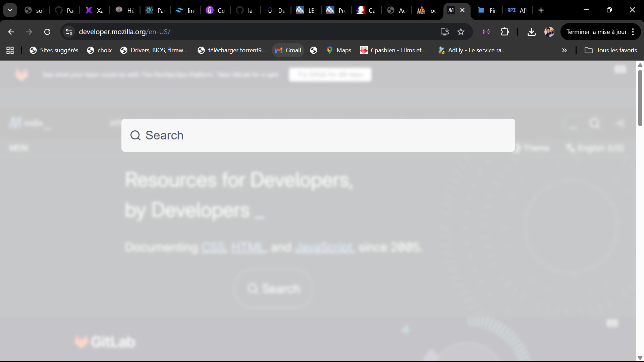Click the site information icon beside the URL
This screenshot has width=644, height=362.
click(x=69, y=32)
